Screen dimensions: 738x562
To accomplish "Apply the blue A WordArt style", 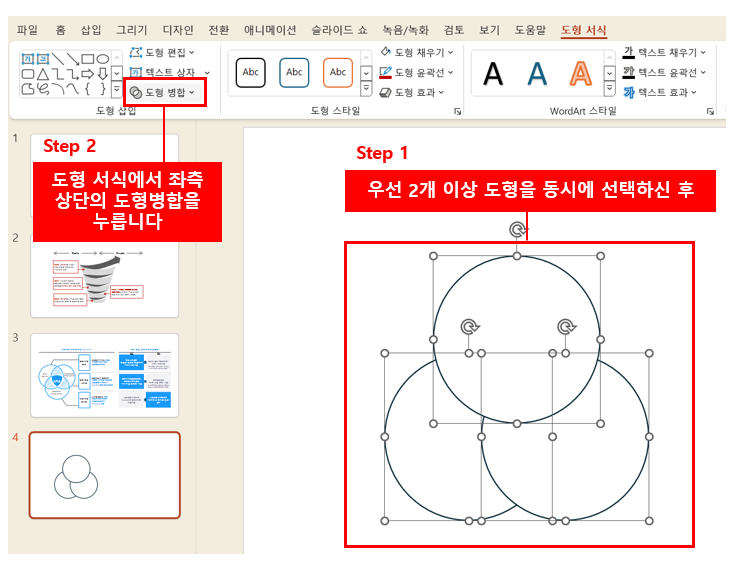I will pos(537,74).
